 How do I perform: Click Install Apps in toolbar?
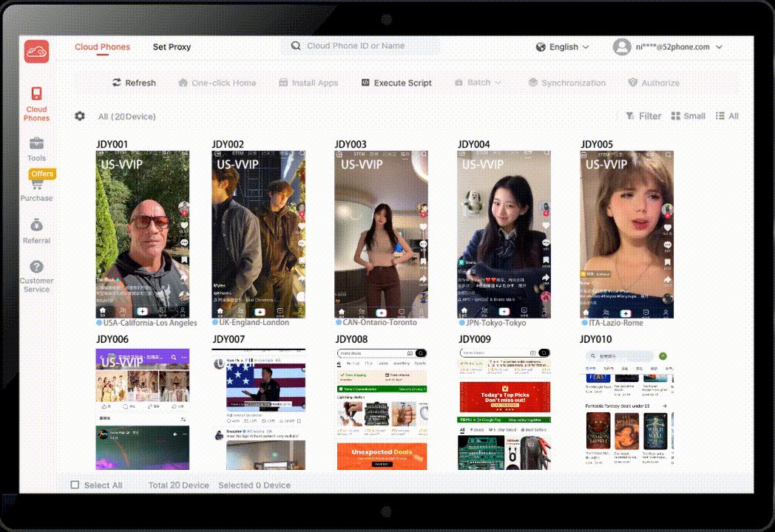point(308,83)
